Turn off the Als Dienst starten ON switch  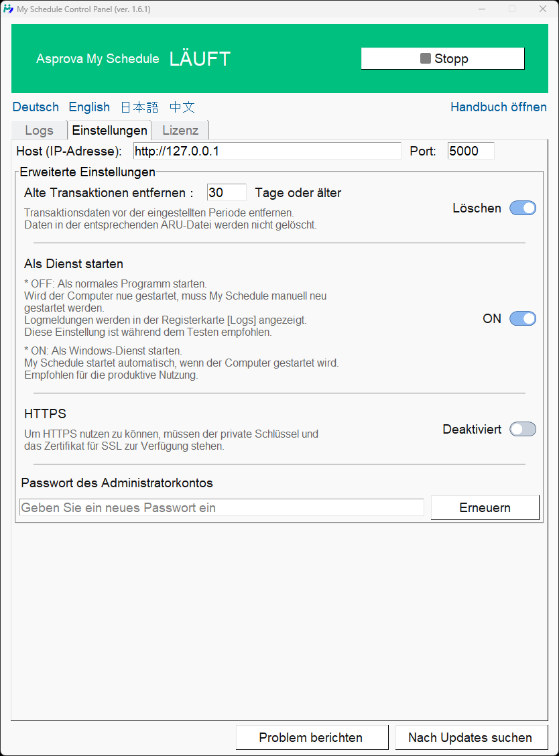click(523, 319)
